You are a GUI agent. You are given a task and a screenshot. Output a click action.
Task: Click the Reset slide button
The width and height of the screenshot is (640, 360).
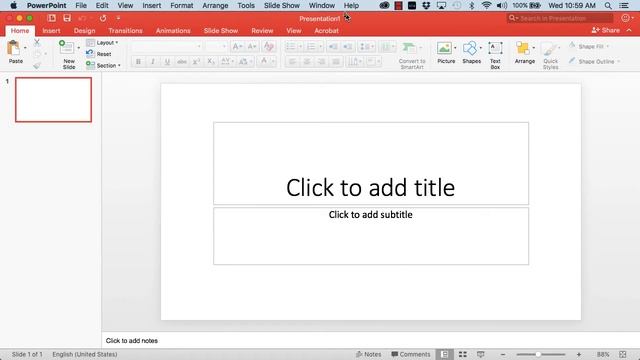coord(99,54)
